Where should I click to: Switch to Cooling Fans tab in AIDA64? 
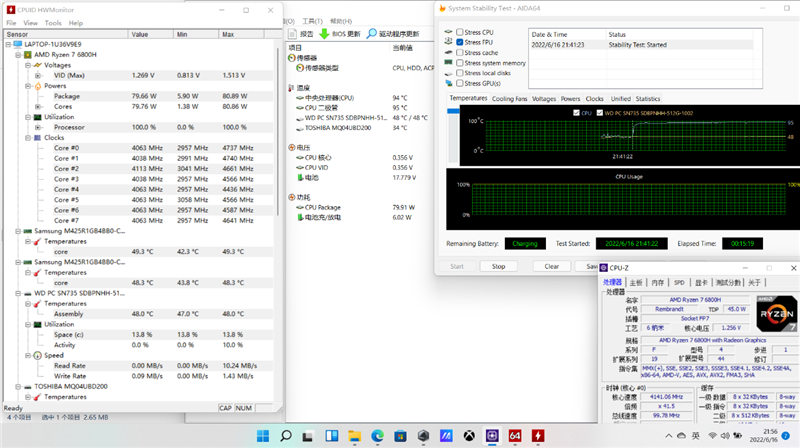point(509,99)
